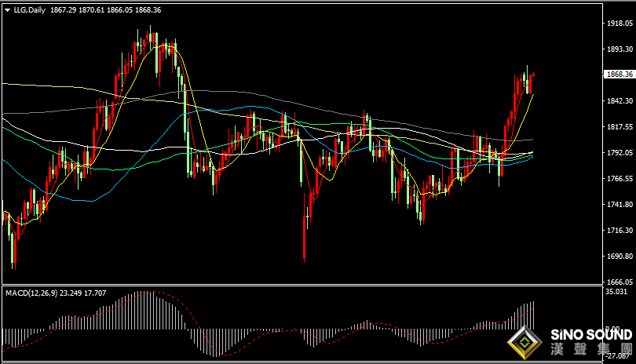This screenshot has height=364, width=636.
Task: Select the 1766.55 price axis label
Action: pos(620,179)
